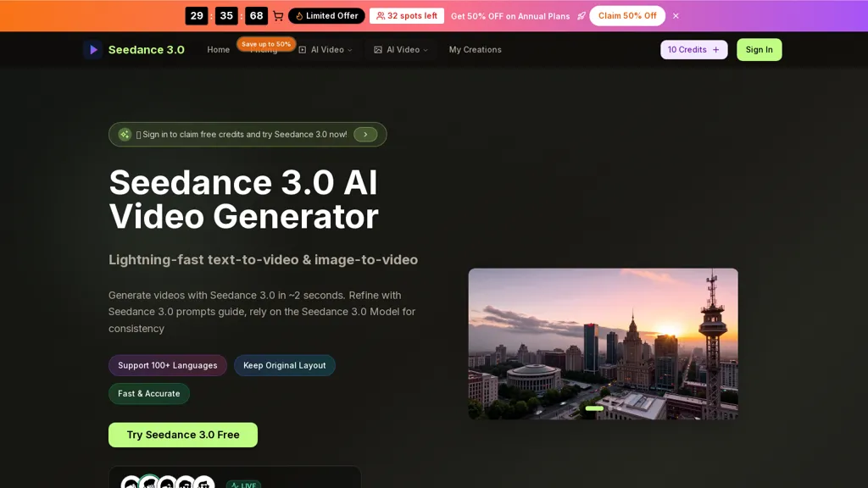Click the countdown minutes box showing 35

pos(226,16)
